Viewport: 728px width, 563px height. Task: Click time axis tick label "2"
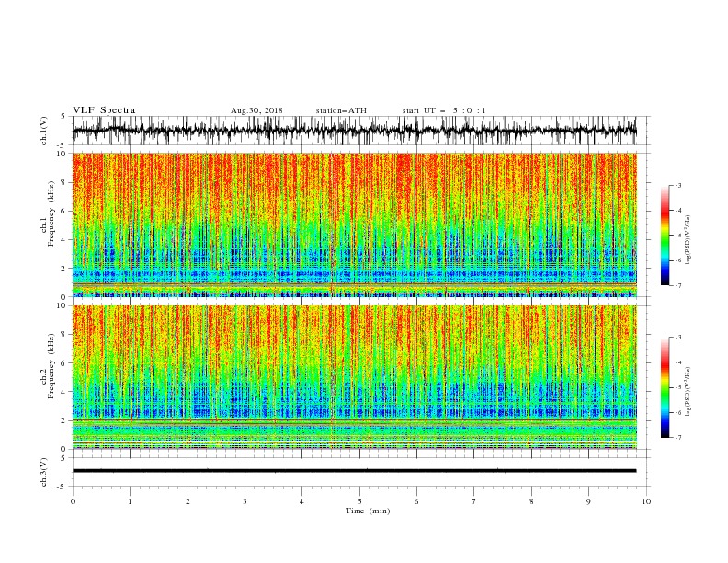point(188,501)
